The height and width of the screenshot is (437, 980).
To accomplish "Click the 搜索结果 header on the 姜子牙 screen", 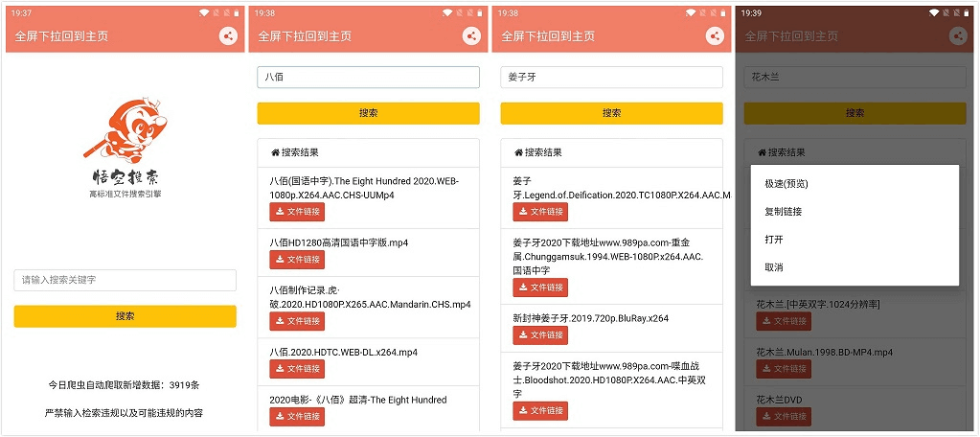I will pyautogui.click(x=543, y=152).
